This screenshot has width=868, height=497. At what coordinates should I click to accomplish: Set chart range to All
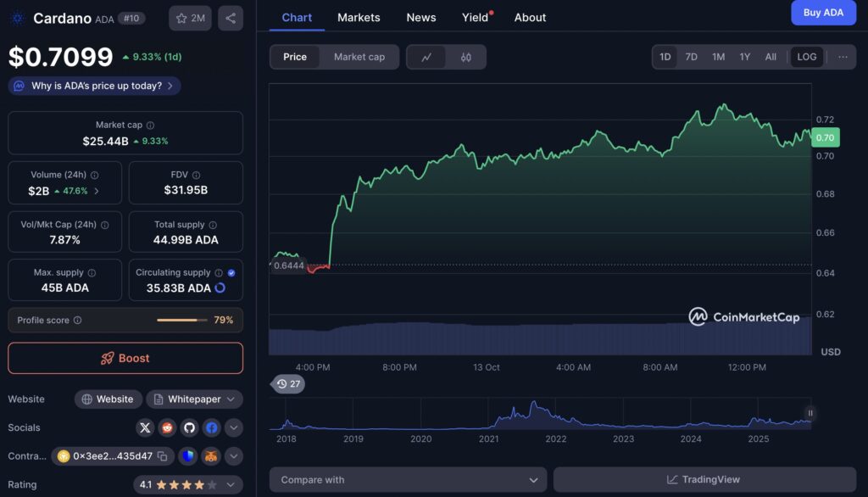click(x=771, y=57)
